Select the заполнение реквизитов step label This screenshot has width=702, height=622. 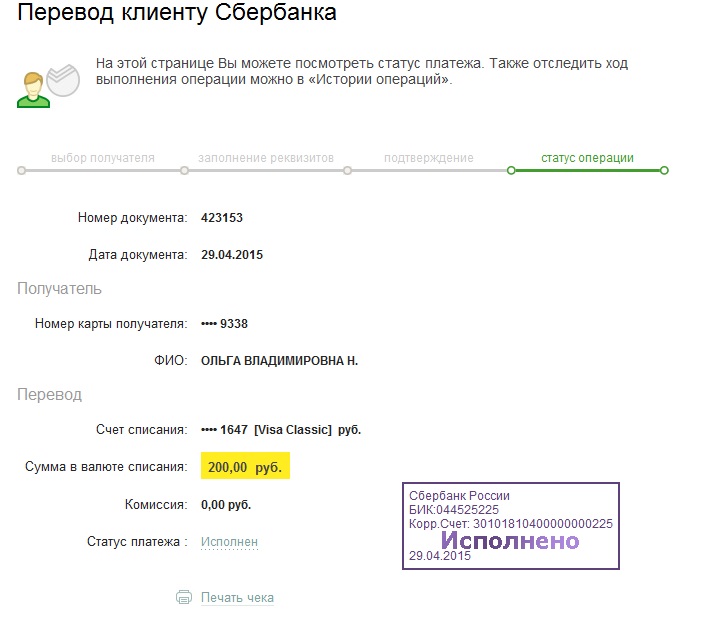[x=266, y=158]
